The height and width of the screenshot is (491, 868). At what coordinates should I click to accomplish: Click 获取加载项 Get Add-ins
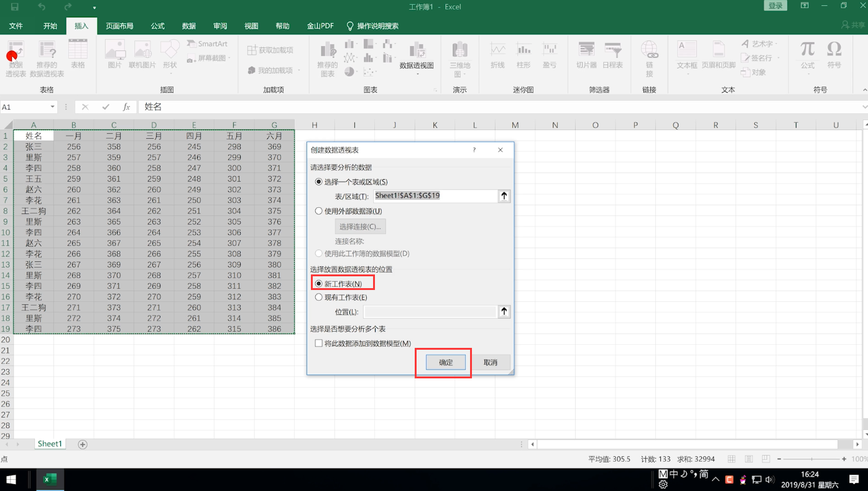pos(270,50)
